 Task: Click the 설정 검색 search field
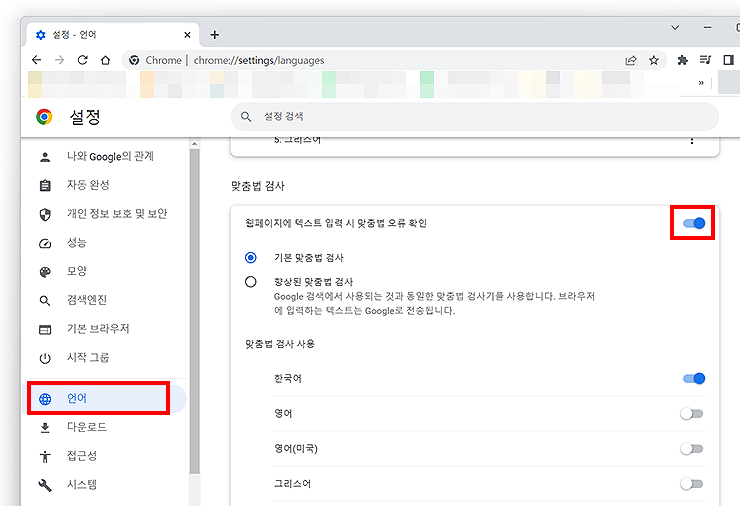coord(474,117)
